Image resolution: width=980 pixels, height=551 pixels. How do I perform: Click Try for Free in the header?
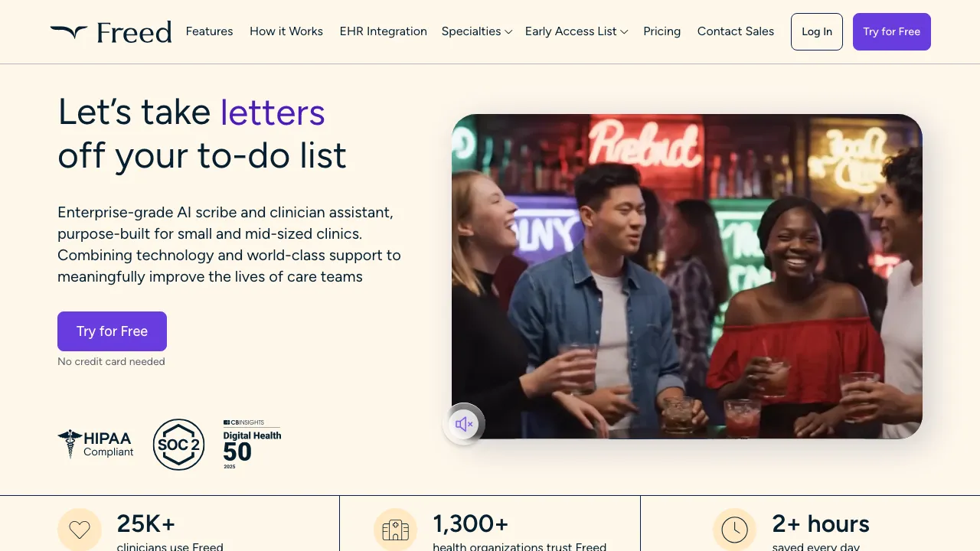click(x=891, y=31)
